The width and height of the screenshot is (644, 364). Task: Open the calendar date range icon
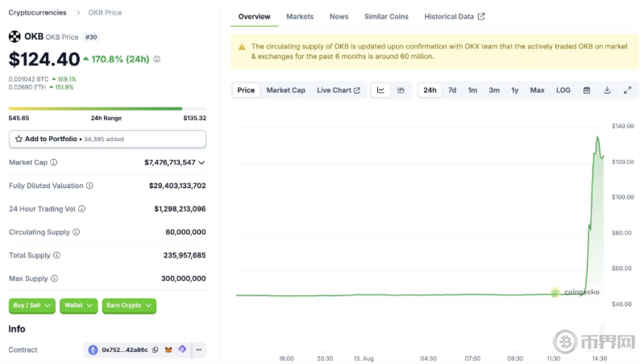coord(587,90)
